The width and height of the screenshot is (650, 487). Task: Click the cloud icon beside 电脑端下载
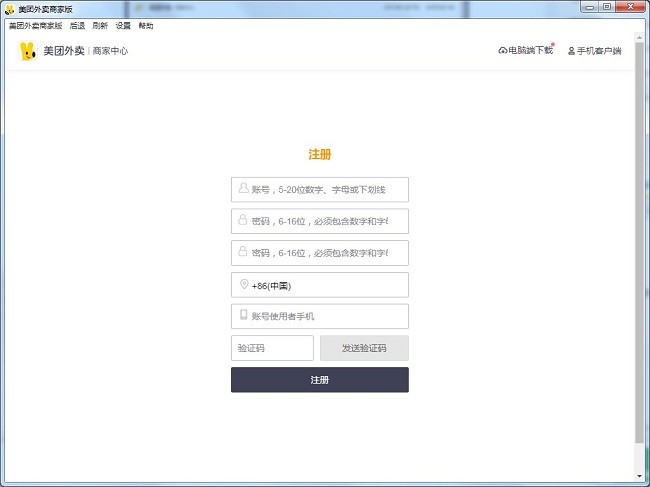click(x=502, y=51)
